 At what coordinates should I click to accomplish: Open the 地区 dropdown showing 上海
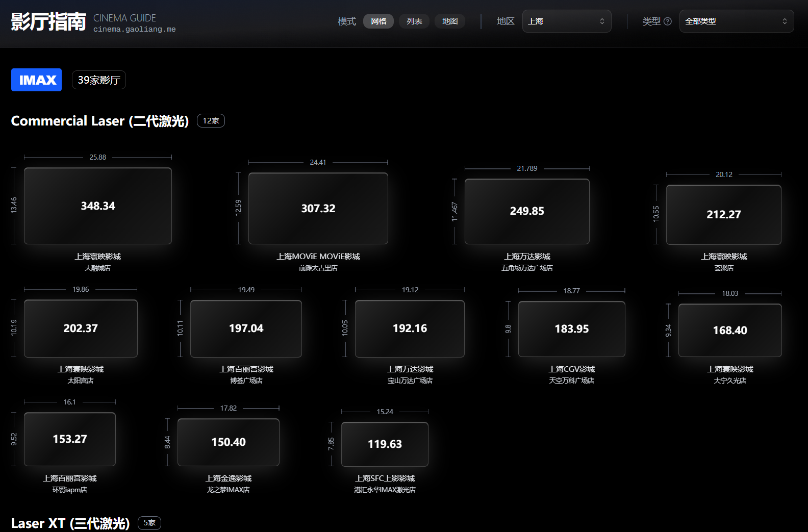coord(566,21)
